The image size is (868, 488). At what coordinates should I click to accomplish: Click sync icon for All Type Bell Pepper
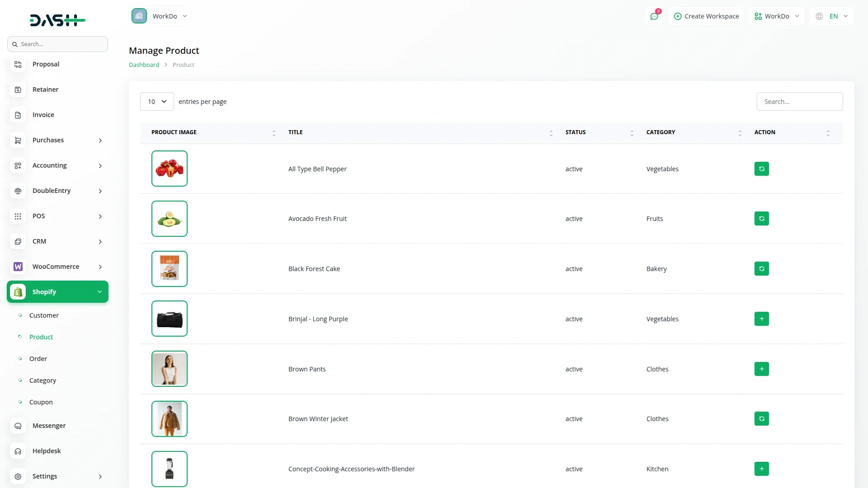[x=761, y=169]
